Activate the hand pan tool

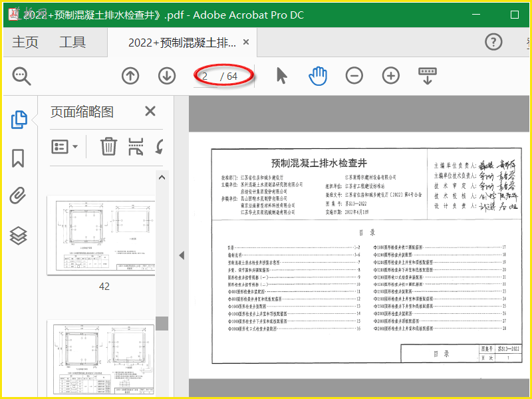318,76
